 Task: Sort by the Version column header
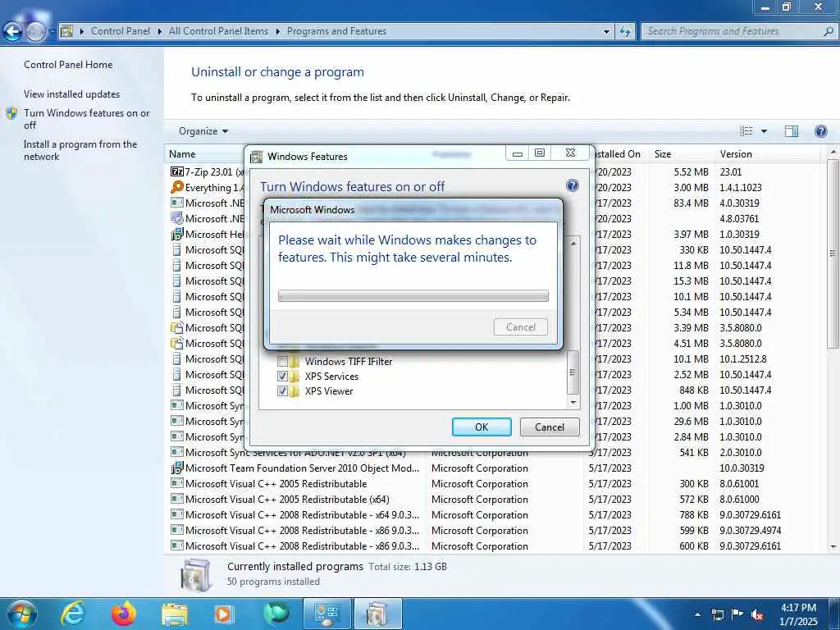[767, 154]
